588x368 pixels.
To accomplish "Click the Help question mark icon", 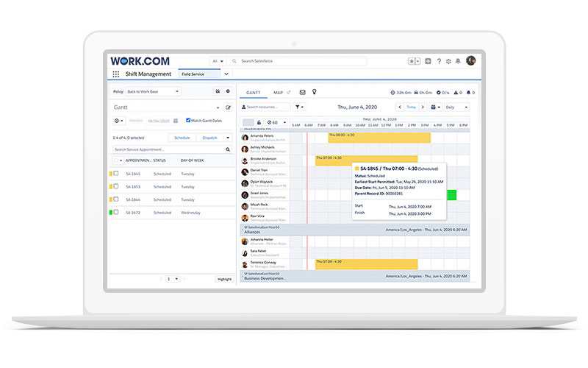I will click(x=439, y=61).
